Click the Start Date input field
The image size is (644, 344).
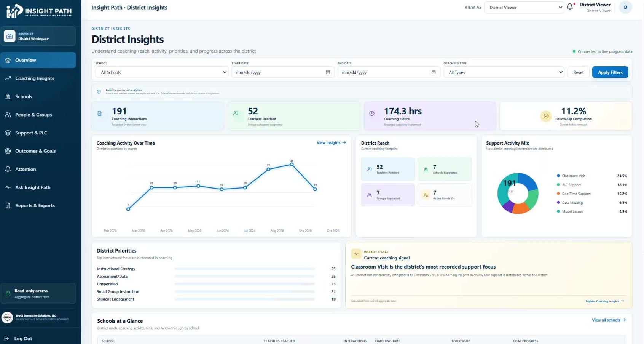pyautogui.click(x=283, y=72)
